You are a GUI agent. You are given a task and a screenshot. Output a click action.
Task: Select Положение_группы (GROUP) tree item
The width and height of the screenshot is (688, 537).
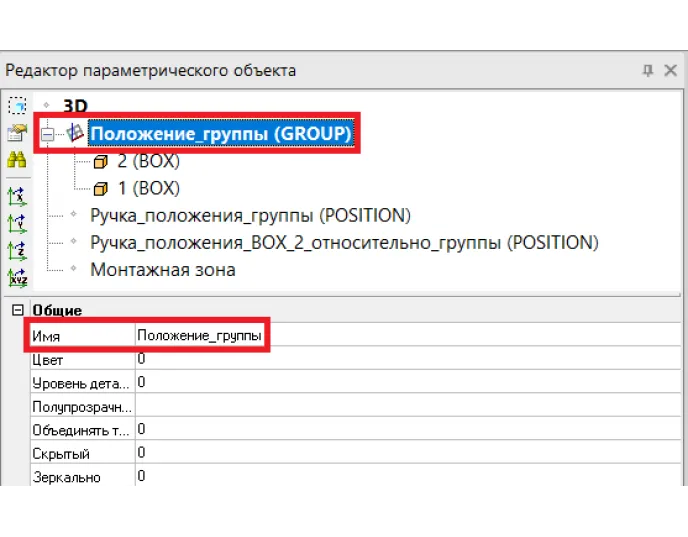[x=221, y=133]
